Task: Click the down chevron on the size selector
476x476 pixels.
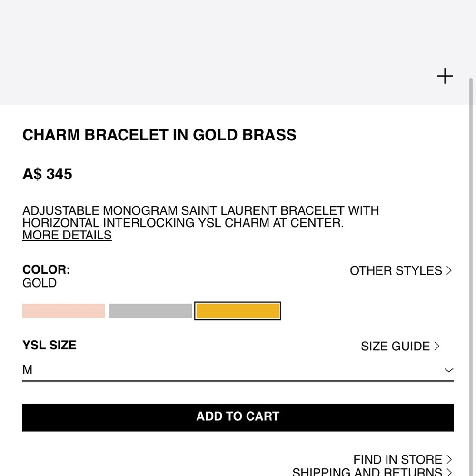Action: (448, 370)
